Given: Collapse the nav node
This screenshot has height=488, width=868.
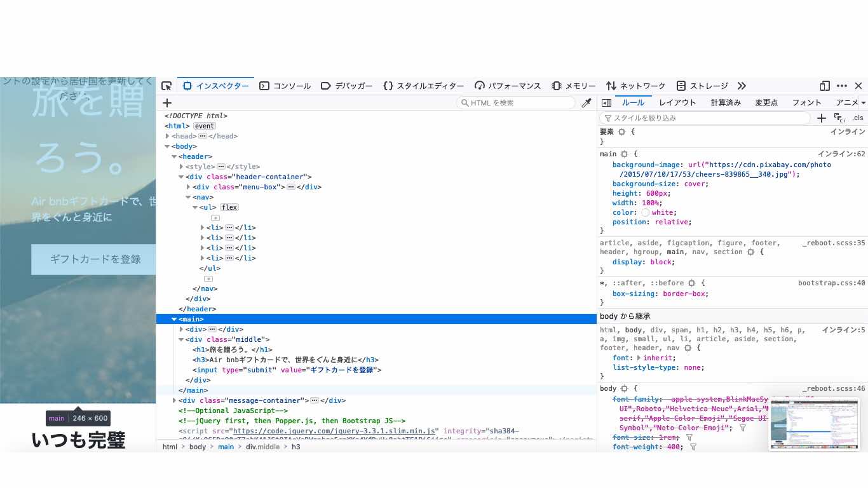Looking at the screenshot, I should pos(188,197).
